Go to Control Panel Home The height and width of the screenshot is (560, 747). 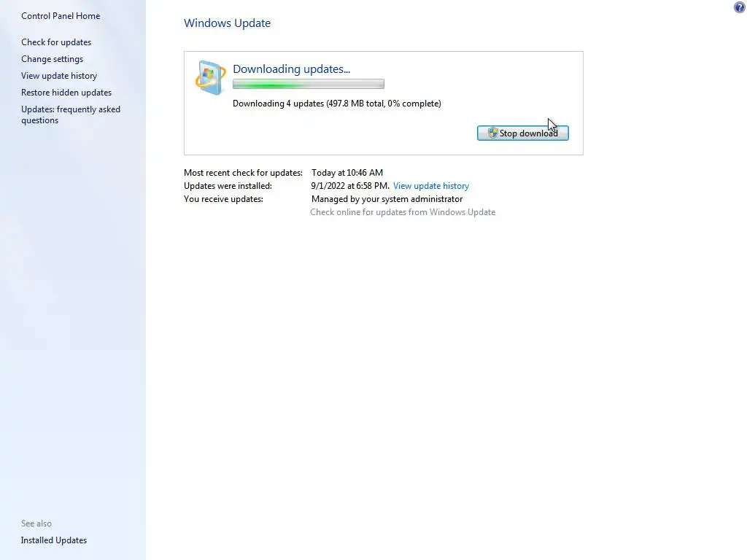pyautogui.click(x=61, y=16)
